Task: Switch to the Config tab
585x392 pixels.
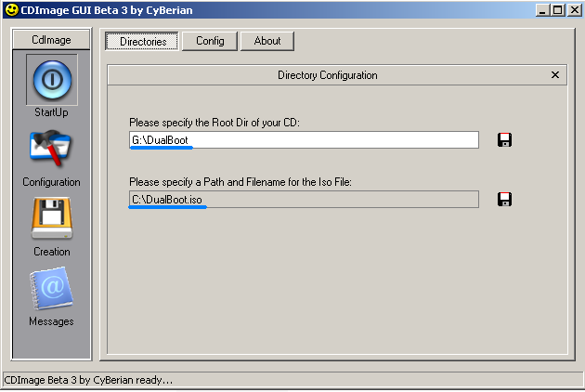Action: tap(210, 41)
